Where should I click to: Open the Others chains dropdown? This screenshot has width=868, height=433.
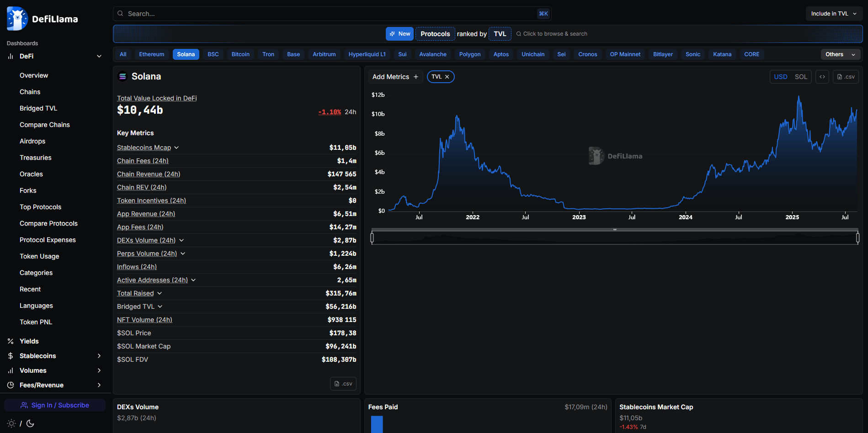click(840, 54)
